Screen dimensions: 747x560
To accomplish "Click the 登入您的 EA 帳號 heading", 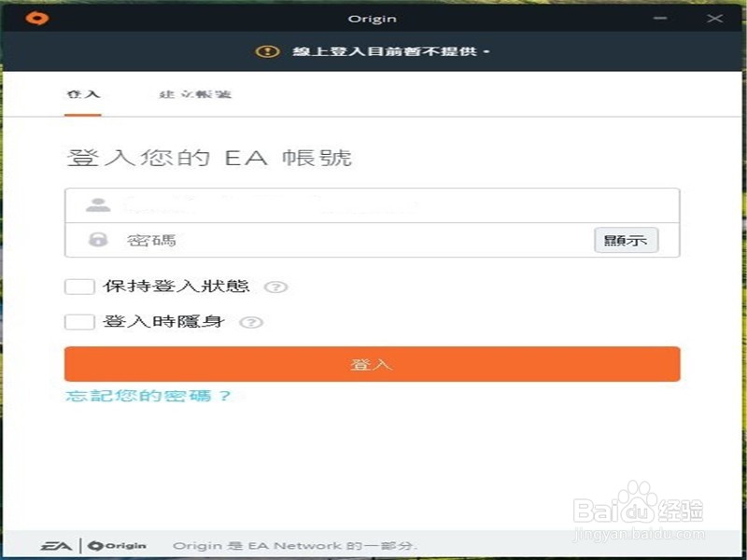I will coord(209,158).
